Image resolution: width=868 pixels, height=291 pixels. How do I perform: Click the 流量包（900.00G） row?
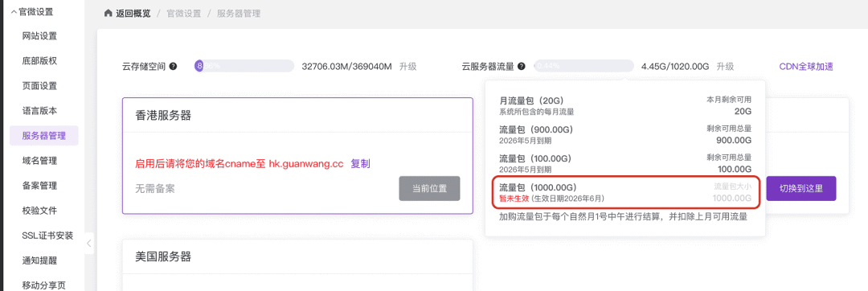click(x=625, y=134)
